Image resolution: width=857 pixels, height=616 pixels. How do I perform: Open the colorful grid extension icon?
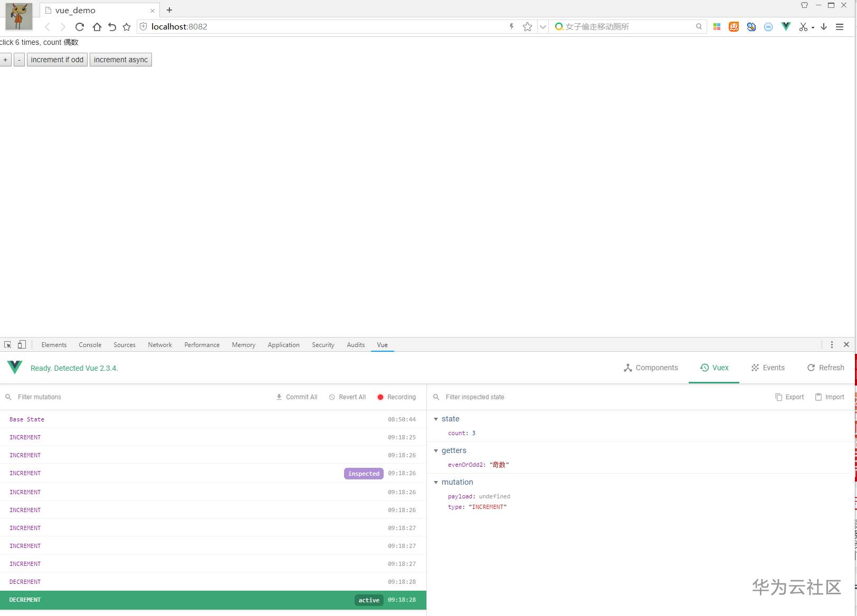pos(717,27)
